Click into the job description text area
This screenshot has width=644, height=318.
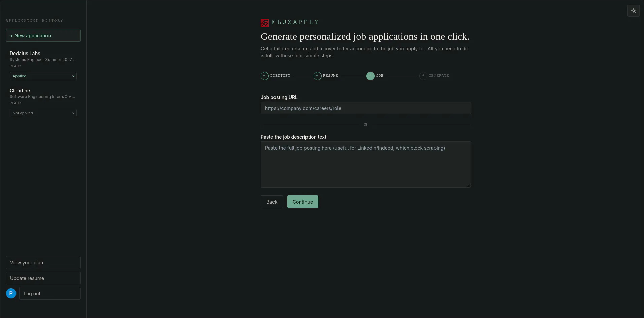[x=365, y=164]
